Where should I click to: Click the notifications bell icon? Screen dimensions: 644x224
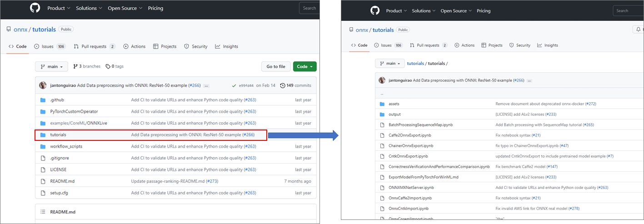(x=638, y=30)
